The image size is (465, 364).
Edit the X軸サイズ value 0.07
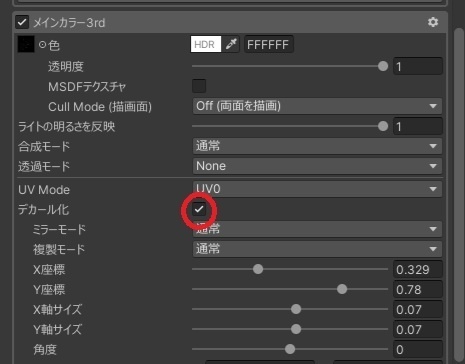(418, 309)
